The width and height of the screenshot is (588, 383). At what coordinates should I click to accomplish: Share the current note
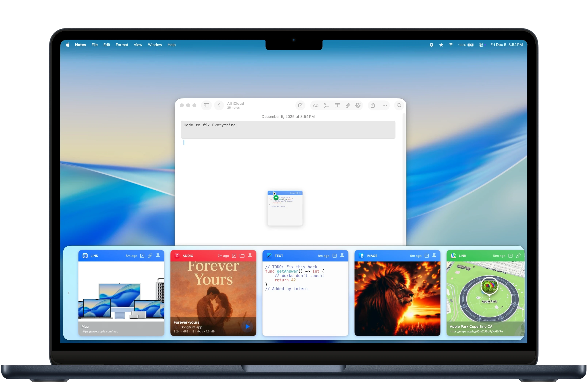click(x=373, y=105)
